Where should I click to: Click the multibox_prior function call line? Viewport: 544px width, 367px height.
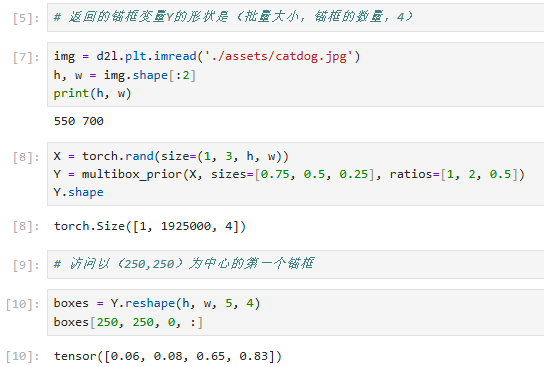pos(289,174)
